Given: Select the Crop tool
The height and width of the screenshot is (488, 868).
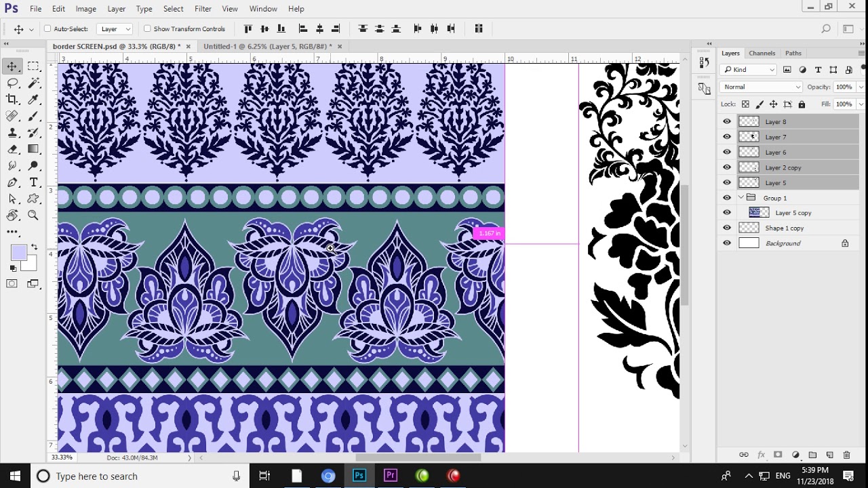Looking at the screenshot, I should [x=12, y=99].
